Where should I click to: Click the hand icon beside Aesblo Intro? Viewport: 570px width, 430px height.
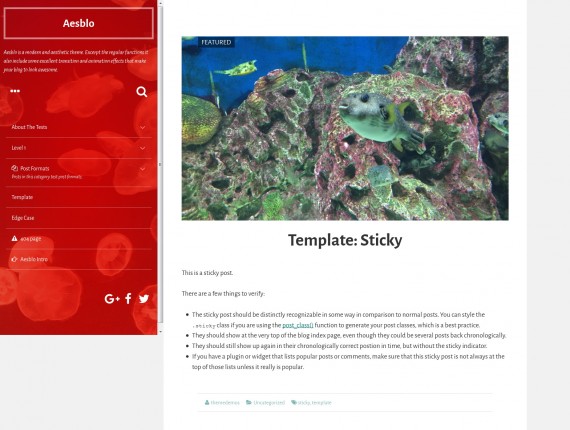(14, 259)
